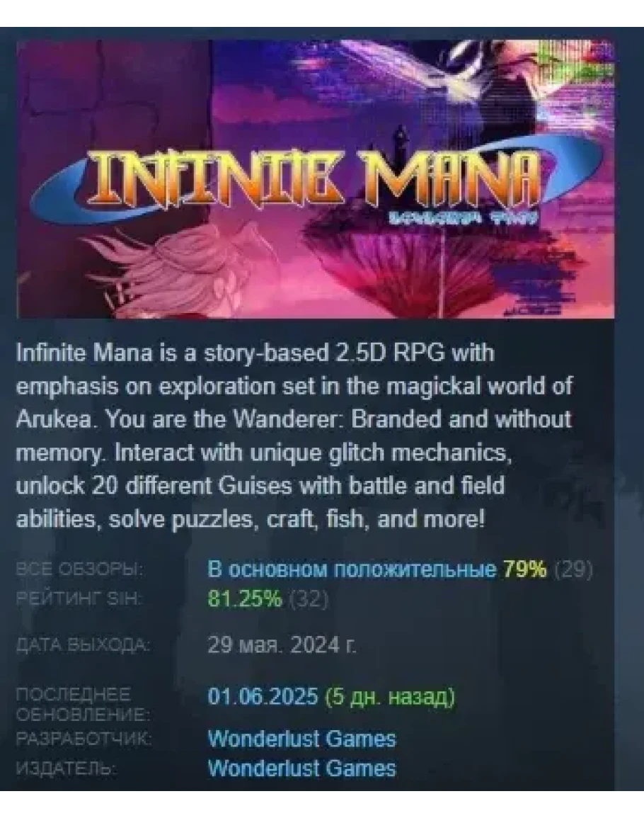Click the last update date 01.06.2025
The height and width of the screenshot is (818, 644).
pyautogui.click(x=263, y=696)
